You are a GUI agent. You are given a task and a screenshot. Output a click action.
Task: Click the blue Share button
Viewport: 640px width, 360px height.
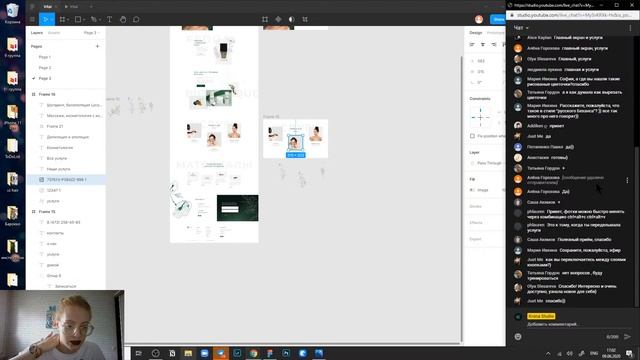coord(498,19)
